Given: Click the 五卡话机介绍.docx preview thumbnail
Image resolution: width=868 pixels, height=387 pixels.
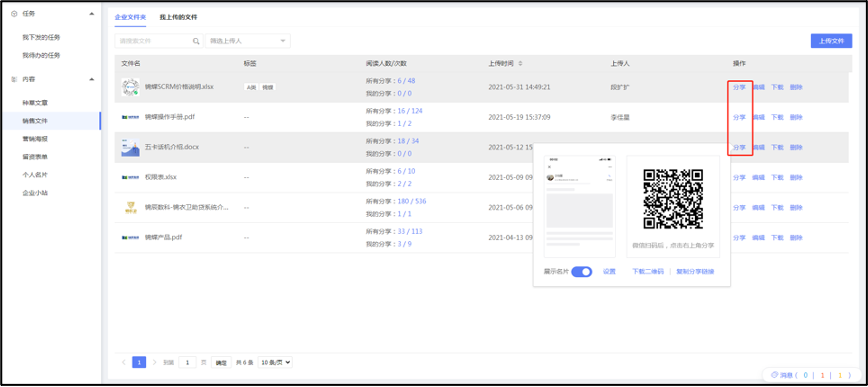Looking at the screenshot, I should [131, 147].
